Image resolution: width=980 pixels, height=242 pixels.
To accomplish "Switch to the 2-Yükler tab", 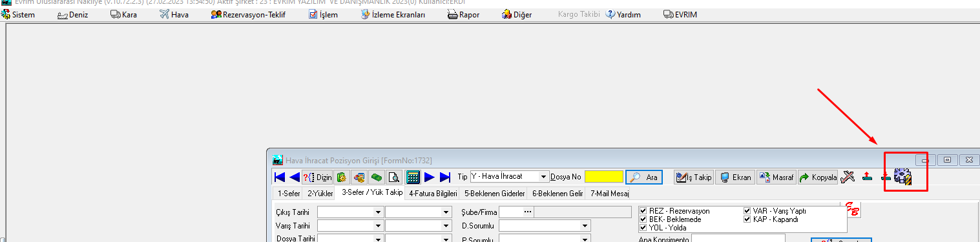I will click(x=320, y=193).
